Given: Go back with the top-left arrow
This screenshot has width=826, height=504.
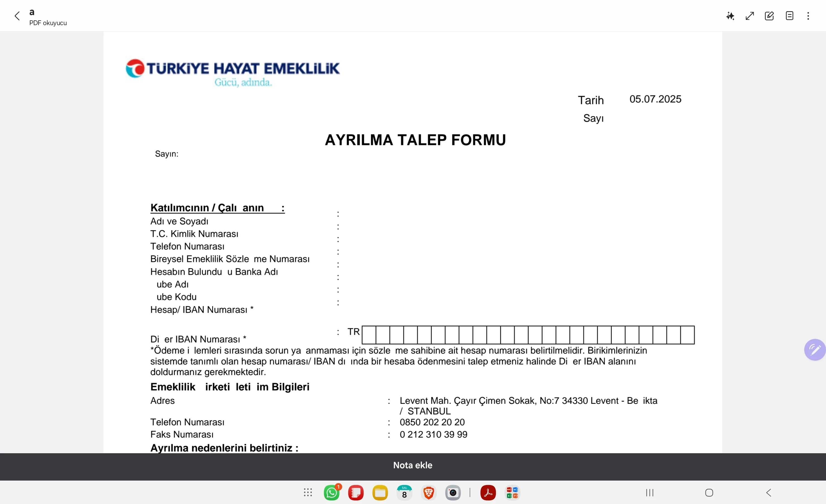Looking at the screenshot, I should pos(17,16).
